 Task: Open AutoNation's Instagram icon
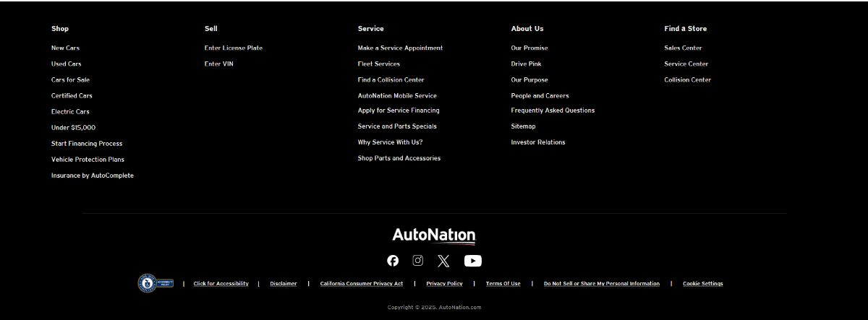(418, 261)
